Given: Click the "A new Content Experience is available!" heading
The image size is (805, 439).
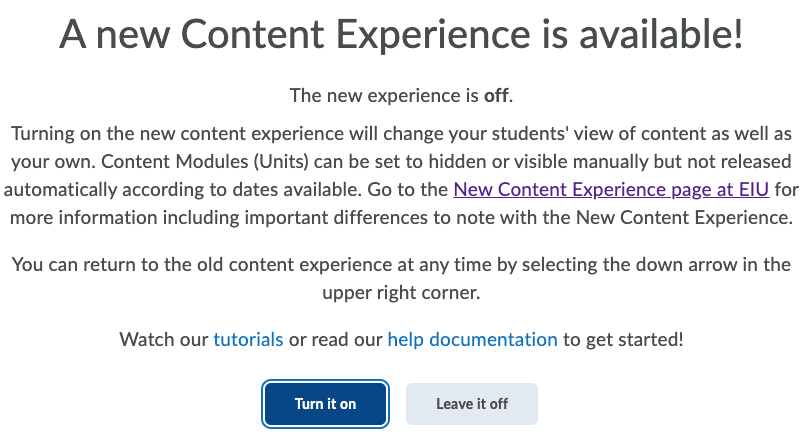Looking at the screenshot, I should point(402,36).
